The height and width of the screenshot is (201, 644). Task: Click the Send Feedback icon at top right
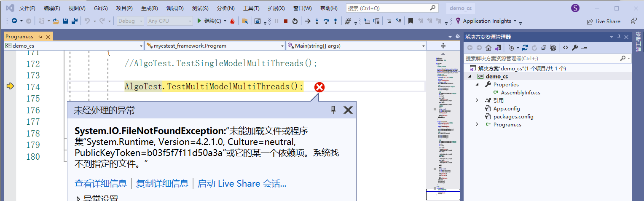pos(633,21)
